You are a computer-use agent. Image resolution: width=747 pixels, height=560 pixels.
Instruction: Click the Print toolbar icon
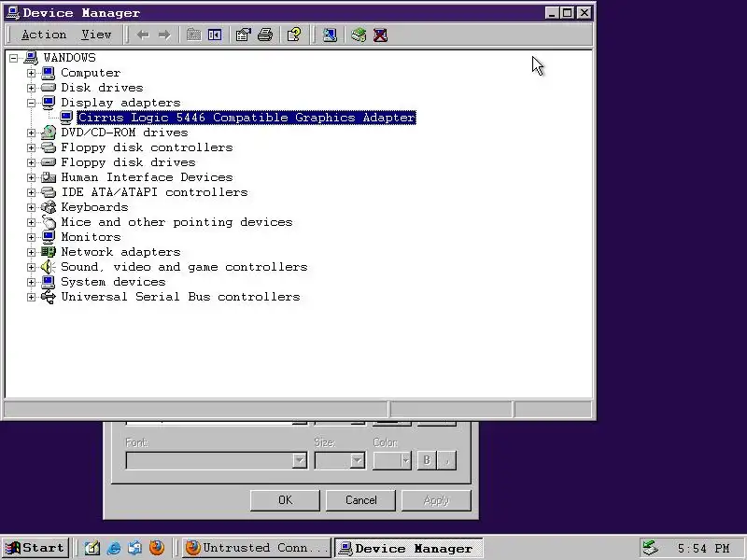[265, 35]
